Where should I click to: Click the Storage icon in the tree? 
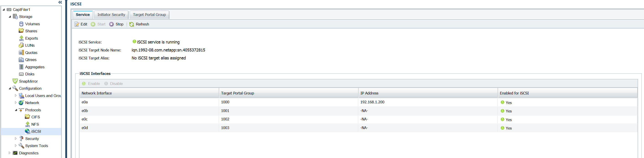pos(15,16)
